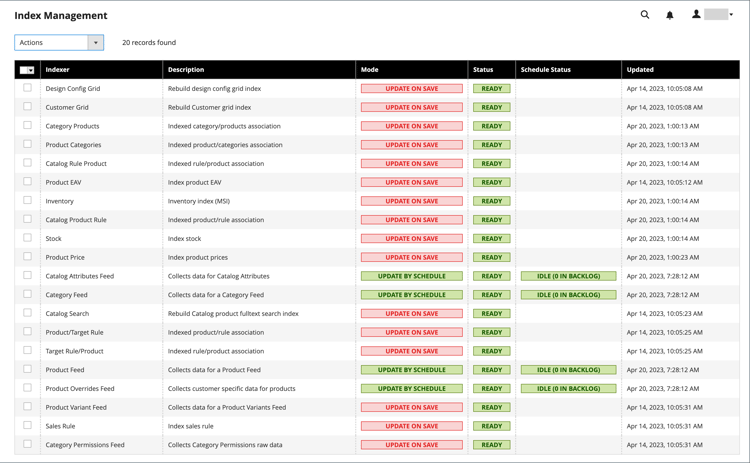Check the Inventory row checkbox
The height and width of the screenshot is (463, 750).
click(x=27, y=200)
